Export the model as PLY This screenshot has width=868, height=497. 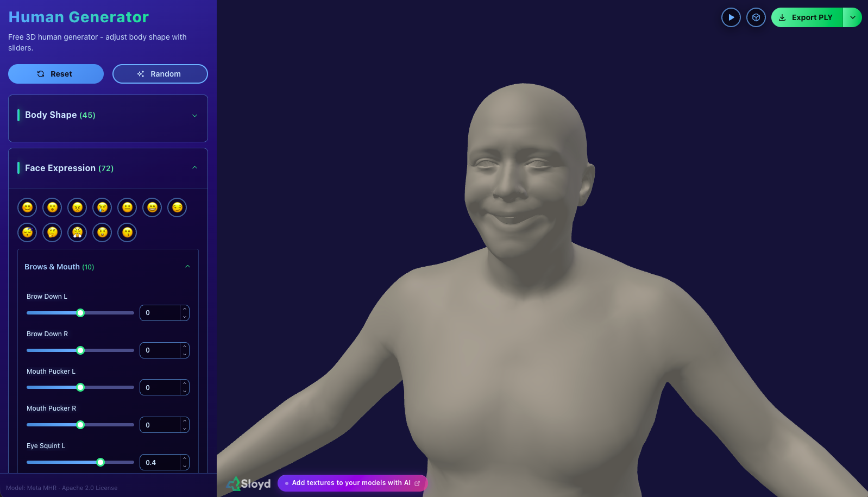coord(807,17)
